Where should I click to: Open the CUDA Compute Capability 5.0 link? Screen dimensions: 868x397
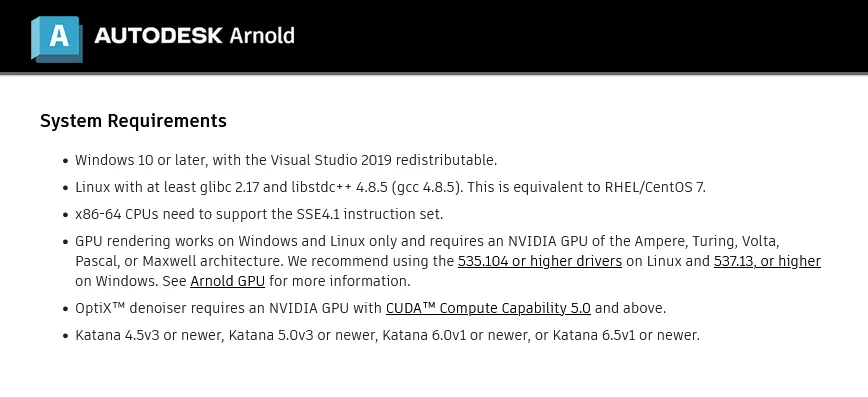point(488,308)
